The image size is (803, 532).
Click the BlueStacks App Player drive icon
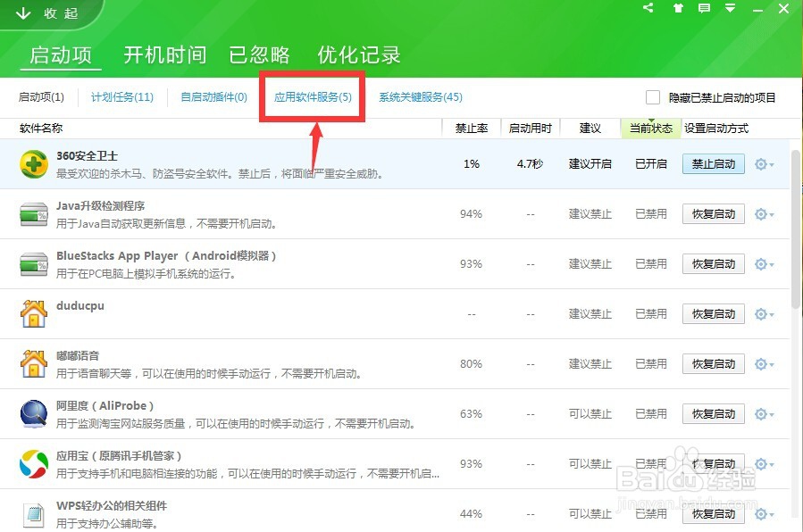coord(34,264)
